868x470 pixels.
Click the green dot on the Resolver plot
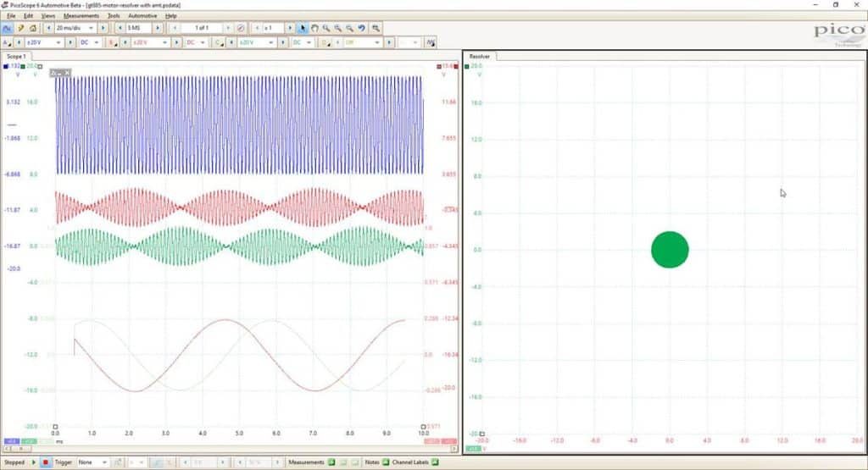670,250
